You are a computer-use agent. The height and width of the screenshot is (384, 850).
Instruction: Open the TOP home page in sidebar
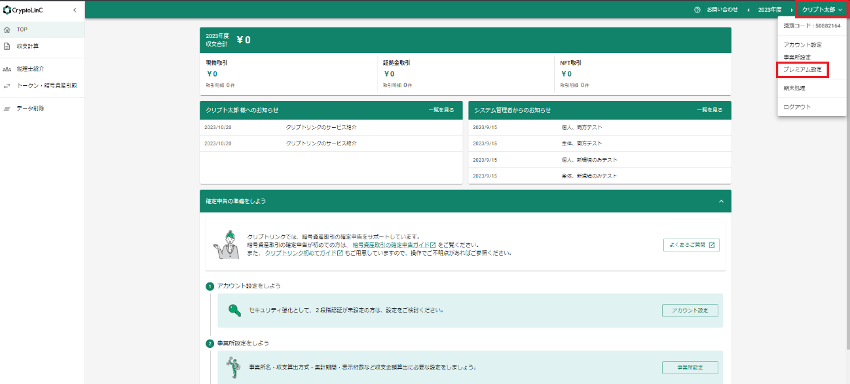coord(42,29)
